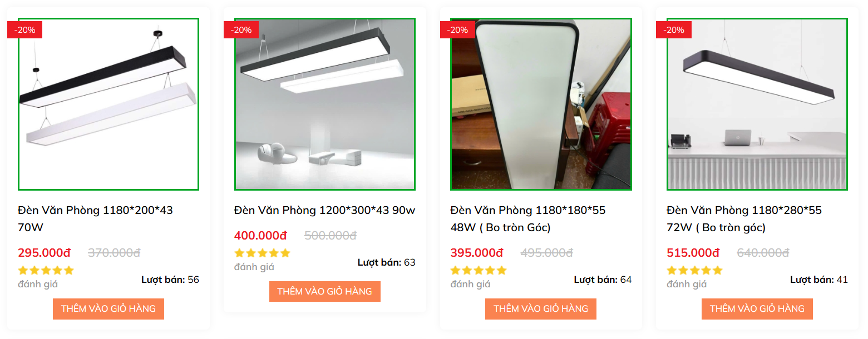The image size is (868, 339).
Task: Click the star rating of the 70W lamp
Action: 46,271
